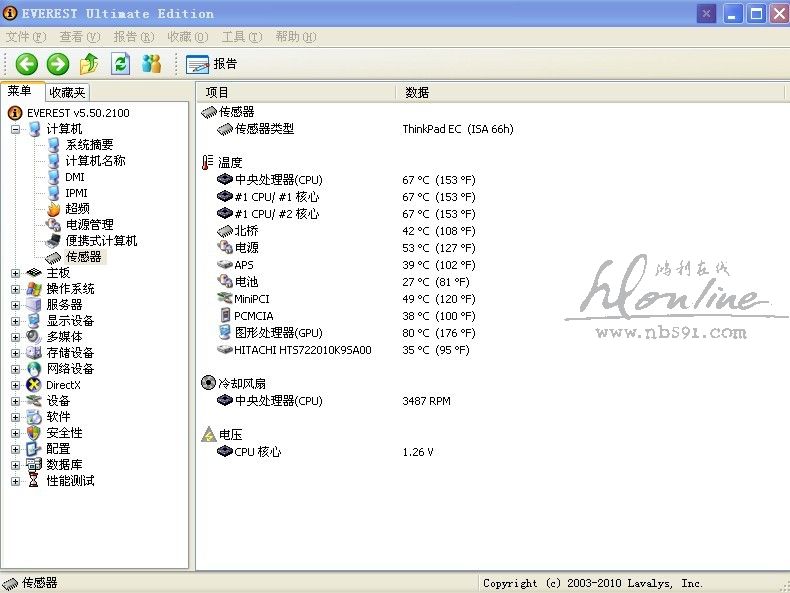This screenshot has height=593, width=790.
Task: Click the 报告 report toolbar button
Action: click(212, 64)
